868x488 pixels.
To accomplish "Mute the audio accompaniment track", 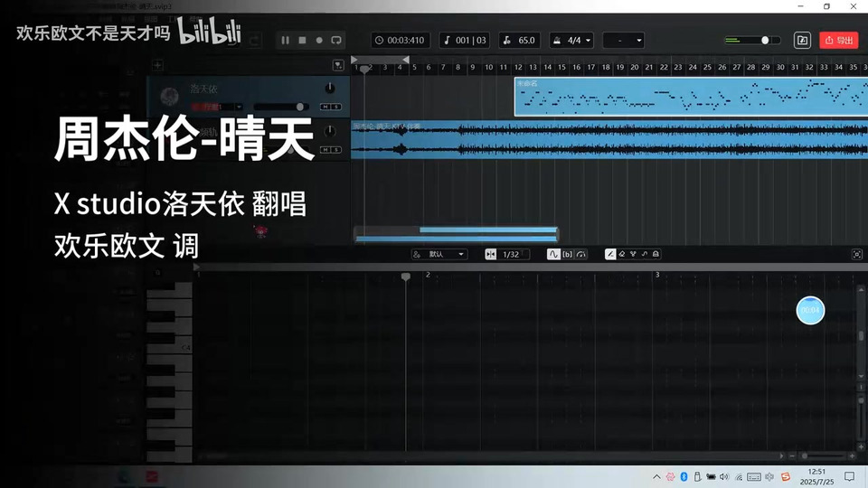I will coord(325,150).
